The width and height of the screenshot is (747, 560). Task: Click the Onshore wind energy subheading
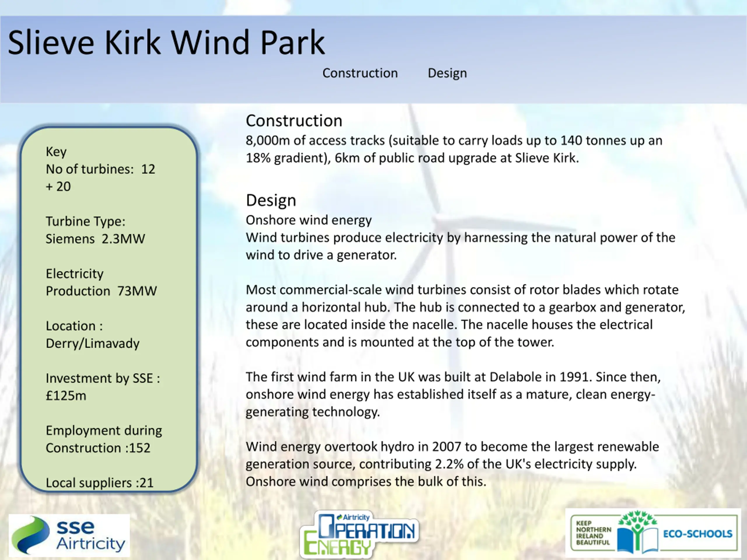309,220
